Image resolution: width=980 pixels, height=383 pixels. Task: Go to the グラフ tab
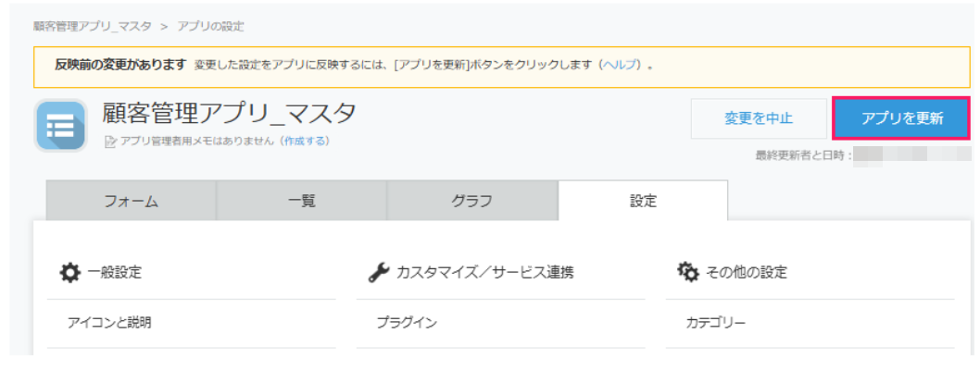[471, 201]
